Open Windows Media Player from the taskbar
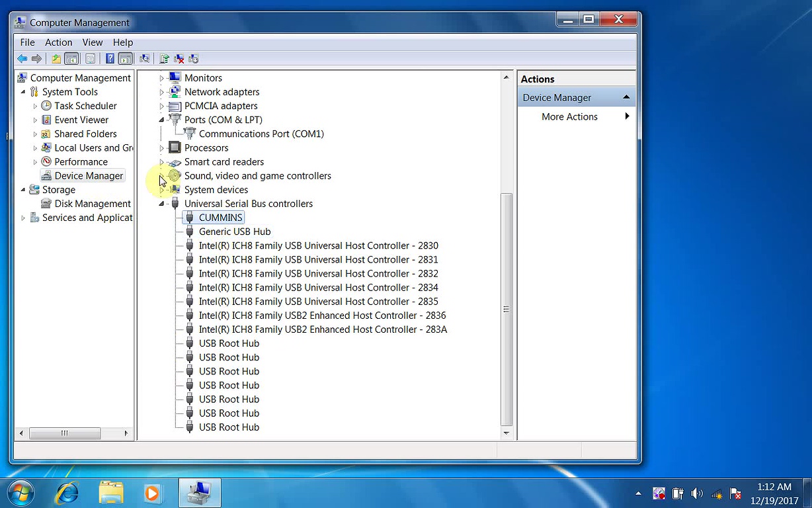The image size is (812, 508). click(x=152, y=493)
